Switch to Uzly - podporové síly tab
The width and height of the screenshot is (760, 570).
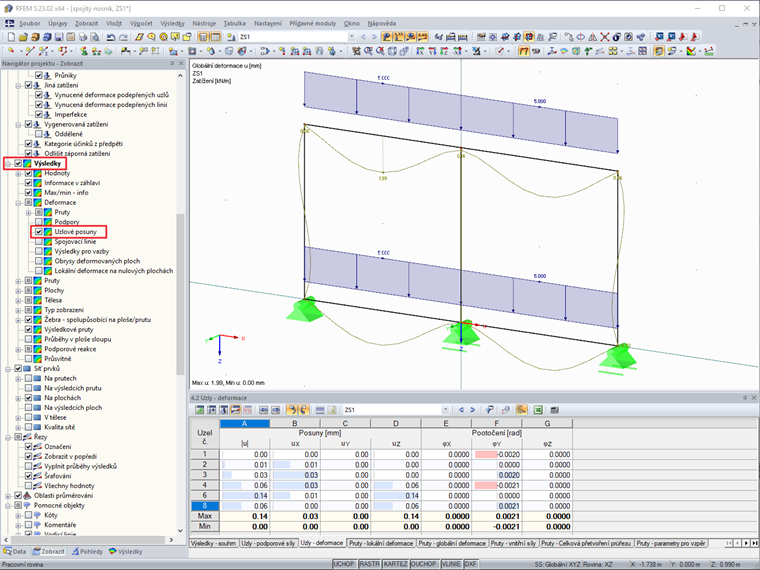(268, 543)
